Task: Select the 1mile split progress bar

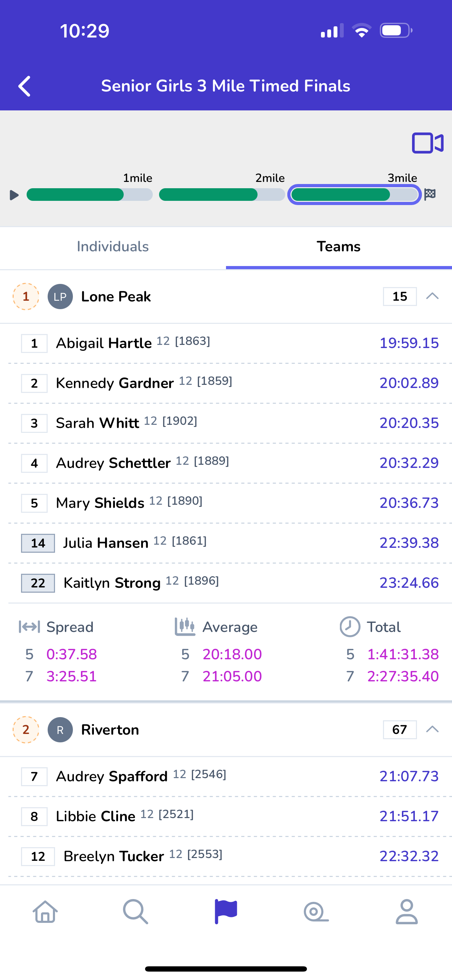Action: tap(89, 195)
